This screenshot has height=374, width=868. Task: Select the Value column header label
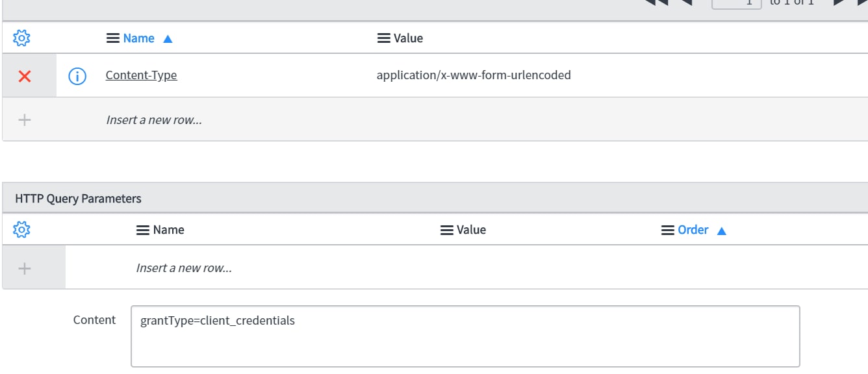pyautogui.click(x=409, y=38)
